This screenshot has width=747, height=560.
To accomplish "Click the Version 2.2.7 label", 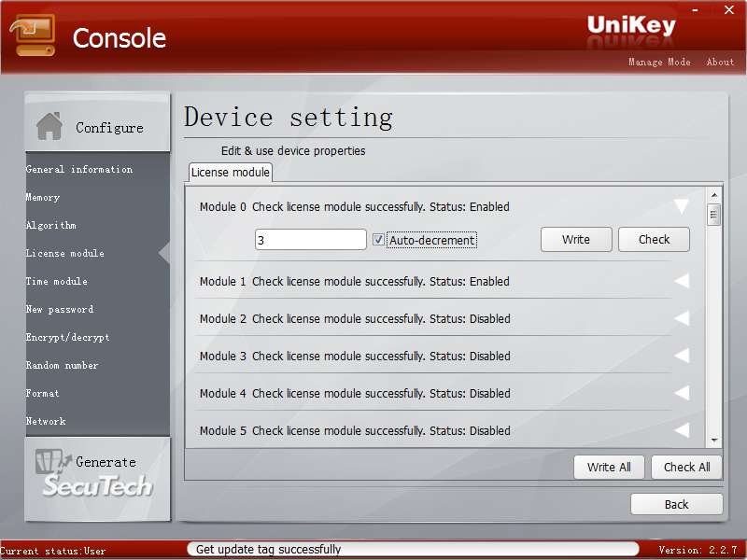I will click(698, 550).
